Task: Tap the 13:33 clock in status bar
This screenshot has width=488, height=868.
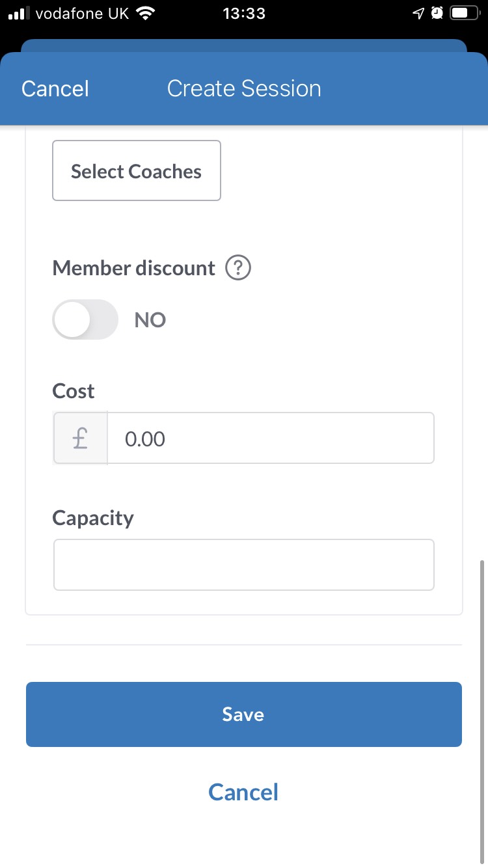Action: point(243,13)
